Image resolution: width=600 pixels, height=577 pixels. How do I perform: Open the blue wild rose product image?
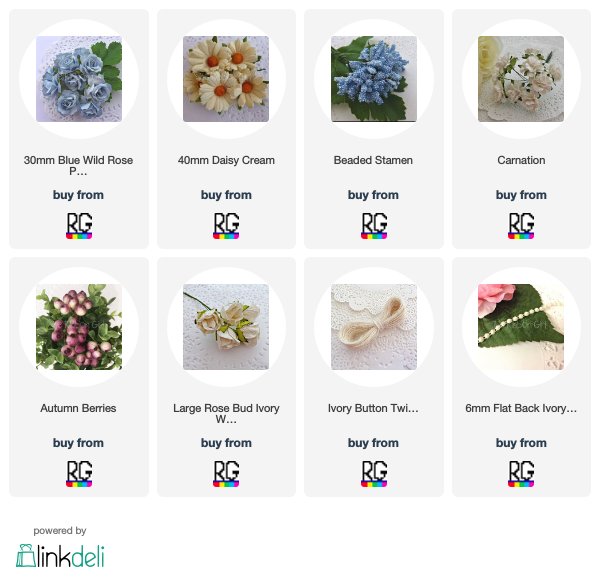click(79, 79)
